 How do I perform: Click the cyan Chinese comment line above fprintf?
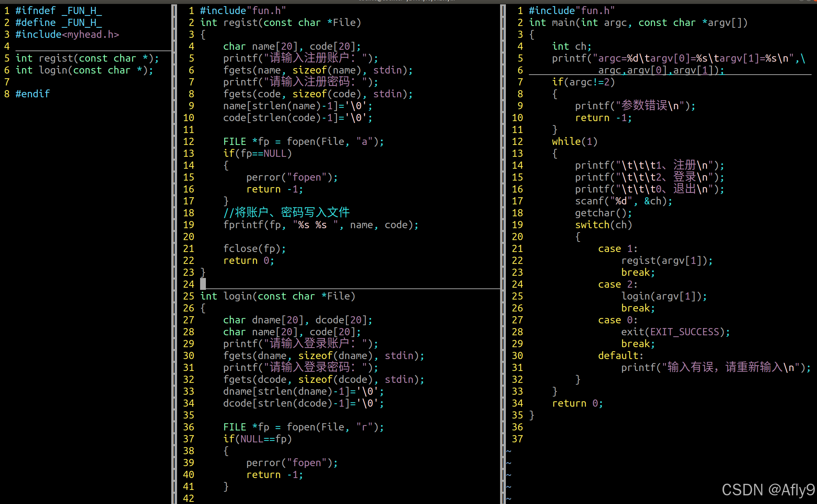point(286,213)
